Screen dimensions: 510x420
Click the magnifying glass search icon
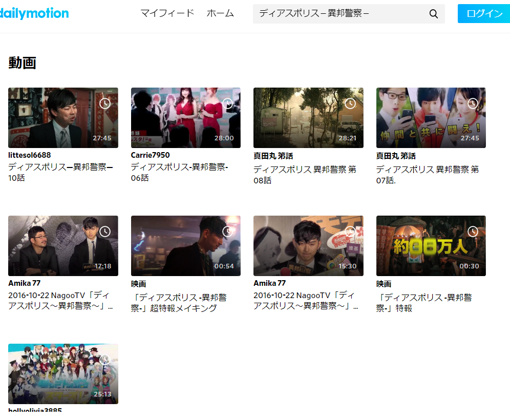pos(434,14)
